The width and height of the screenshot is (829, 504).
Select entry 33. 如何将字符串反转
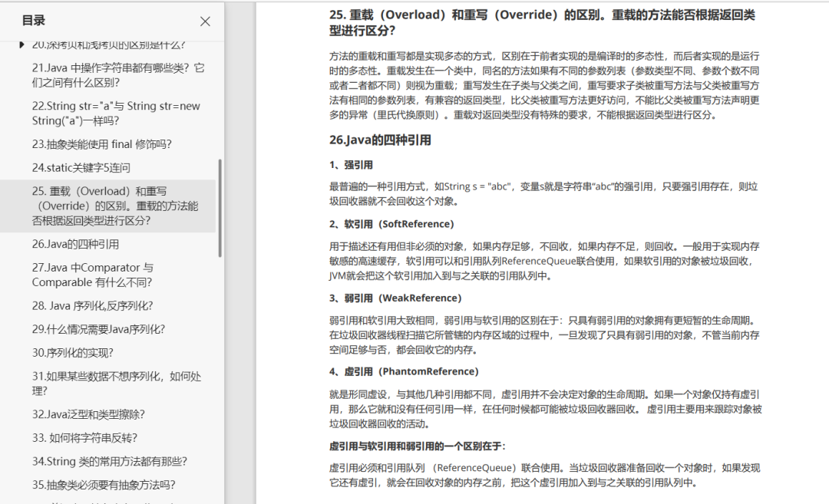(x=84, y=438)
